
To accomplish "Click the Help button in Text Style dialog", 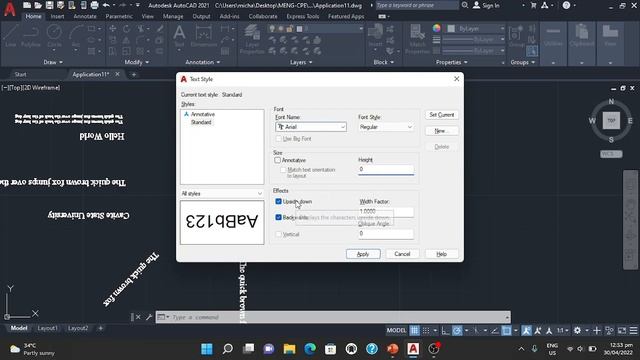I will (442, 254).
